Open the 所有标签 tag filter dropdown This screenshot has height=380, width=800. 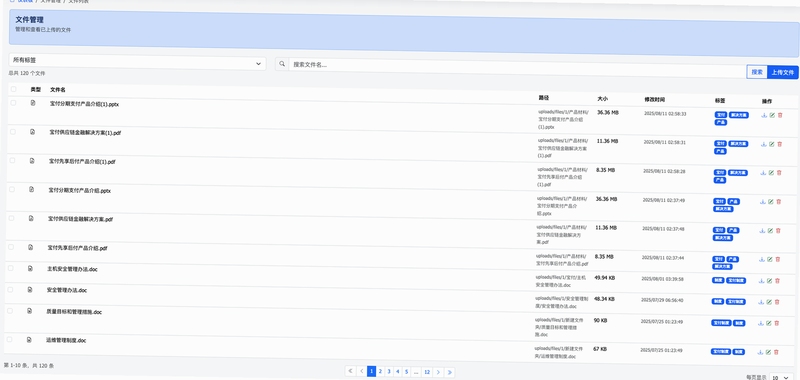[x=137, y=62]
